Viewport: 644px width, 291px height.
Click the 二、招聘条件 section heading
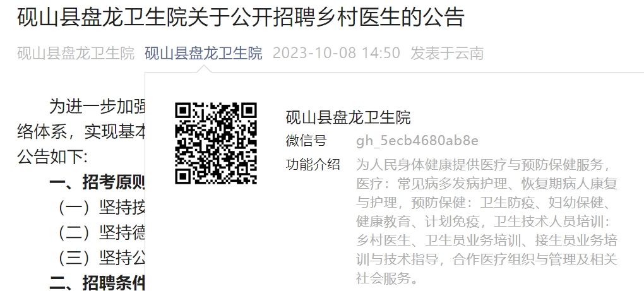click(x=97, y=282)
